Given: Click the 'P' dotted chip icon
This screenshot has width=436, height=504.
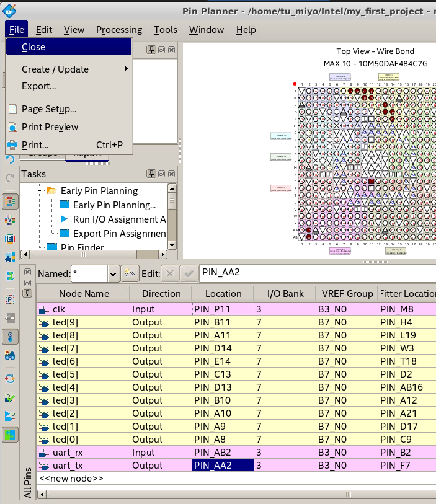Looking at the screenshot, I should point(10,300).
